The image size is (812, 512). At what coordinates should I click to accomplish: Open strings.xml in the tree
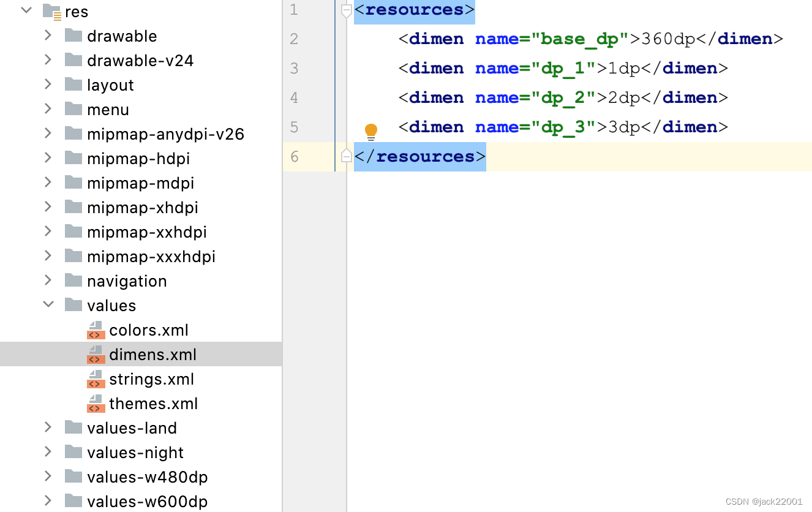pyautogui.click(x=152, y=379)
